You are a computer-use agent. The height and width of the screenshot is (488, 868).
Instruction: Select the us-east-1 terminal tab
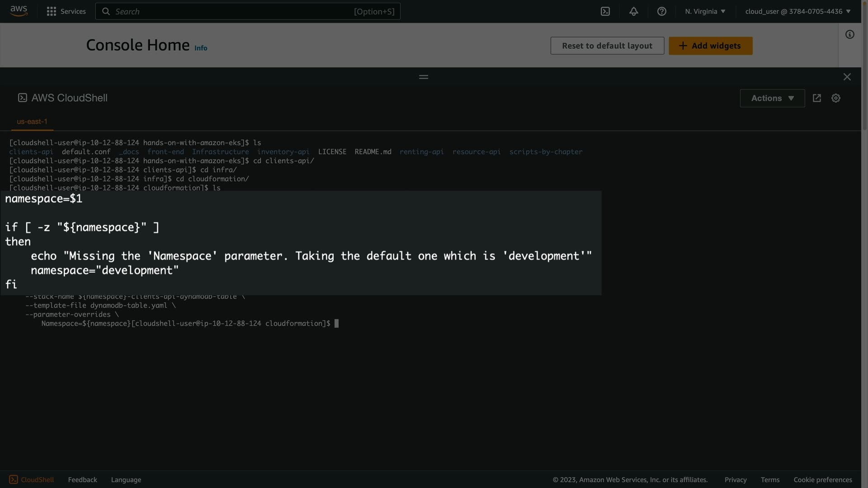(32, 122)
